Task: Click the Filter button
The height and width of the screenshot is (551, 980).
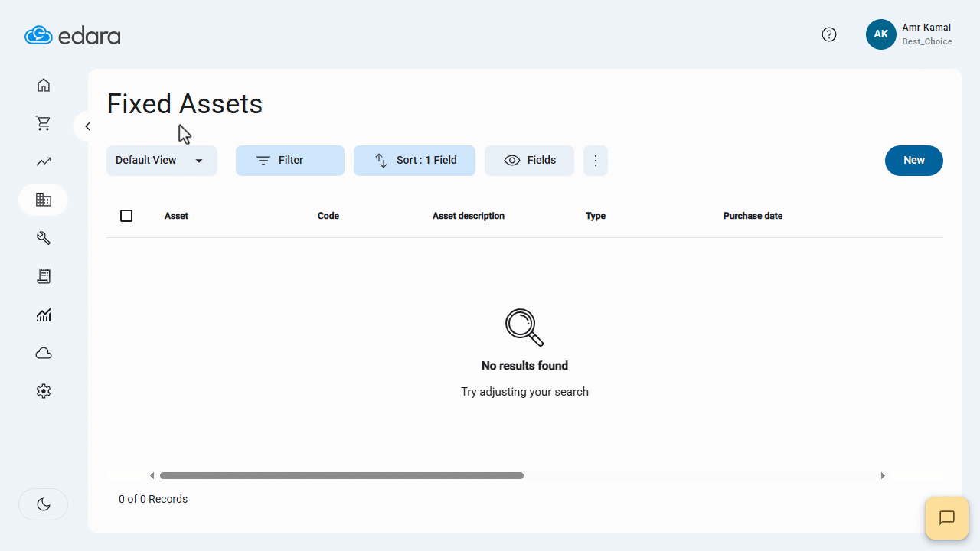Action: coord(290,161)
